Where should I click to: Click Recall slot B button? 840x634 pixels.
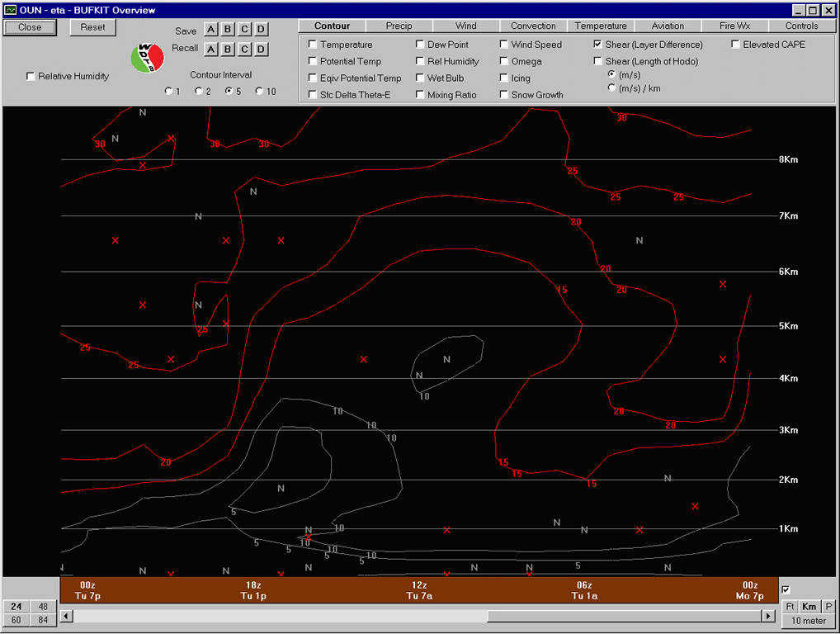click(228, 50)
